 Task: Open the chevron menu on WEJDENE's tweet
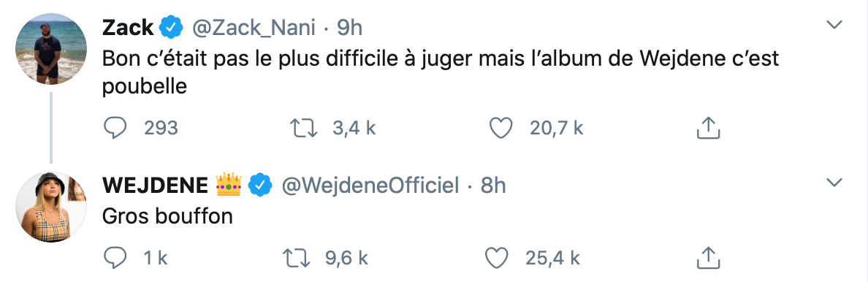pos(834,182)
